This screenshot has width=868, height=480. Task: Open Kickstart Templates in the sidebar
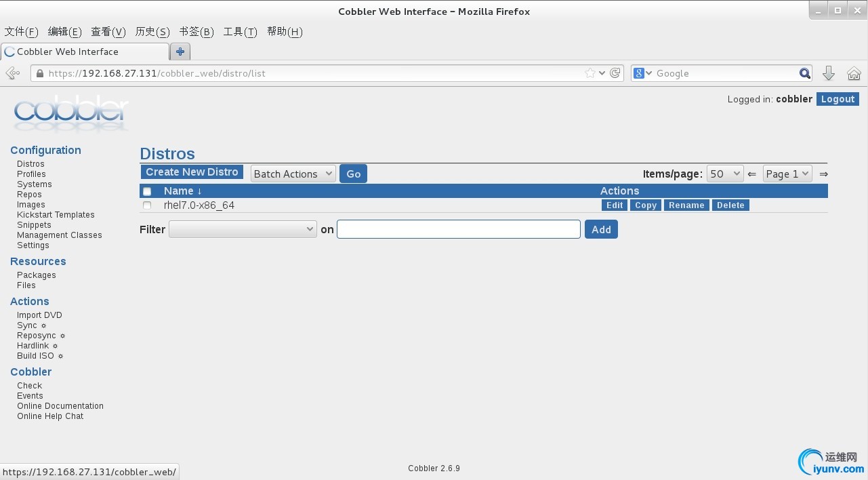click(x=56, y=215)
